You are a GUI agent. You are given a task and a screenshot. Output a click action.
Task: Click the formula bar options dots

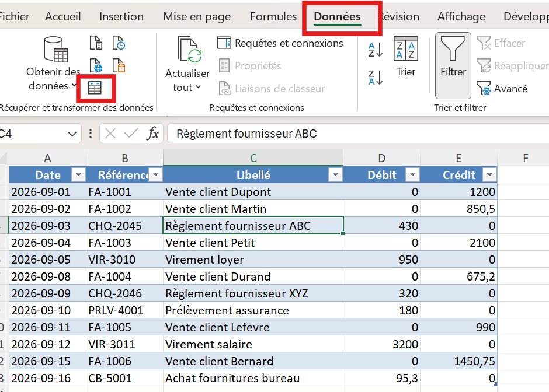pyautogui.click(x=91, y=134)
